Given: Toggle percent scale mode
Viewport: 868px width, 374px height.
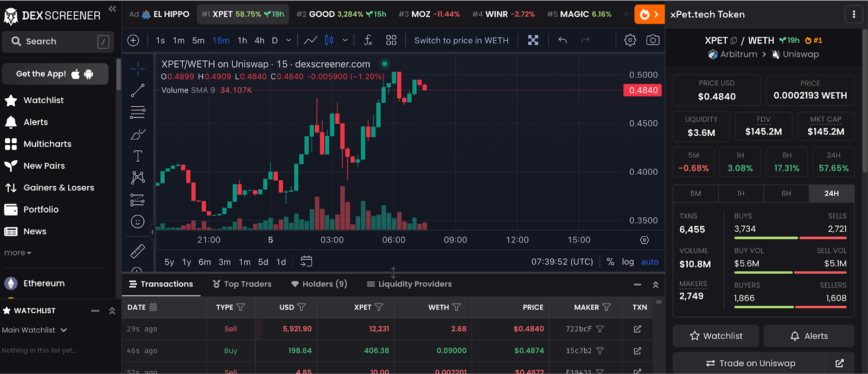Looking at the screenshot, I should click(610, 262).
